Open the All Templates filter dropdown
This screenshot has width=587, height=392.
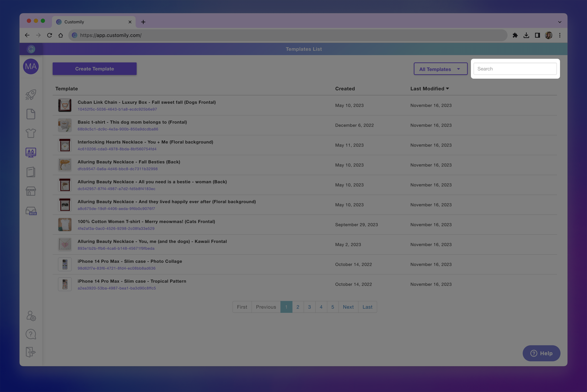(x=440, y=69)
